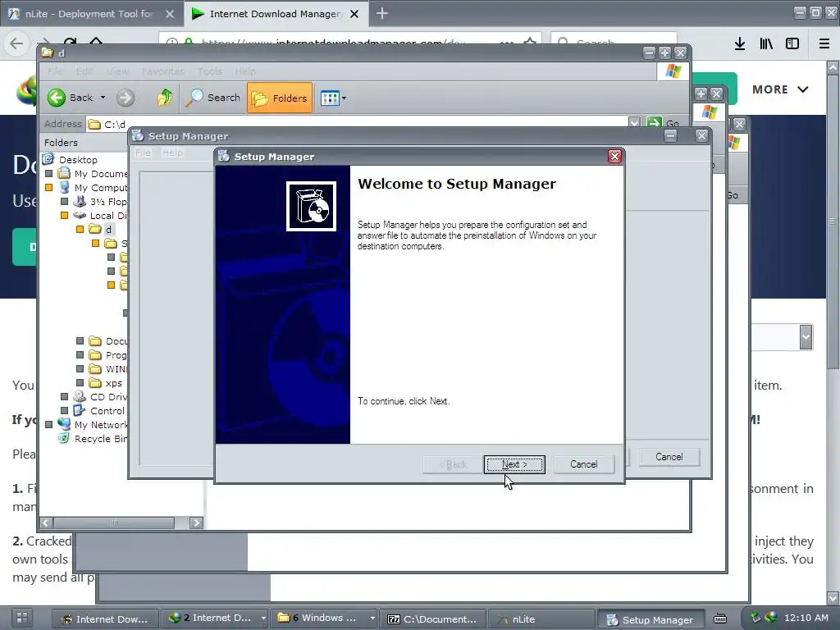Open File menu in Setup Manager window
This screenshot has height=630, width=840.
point(143,153)
